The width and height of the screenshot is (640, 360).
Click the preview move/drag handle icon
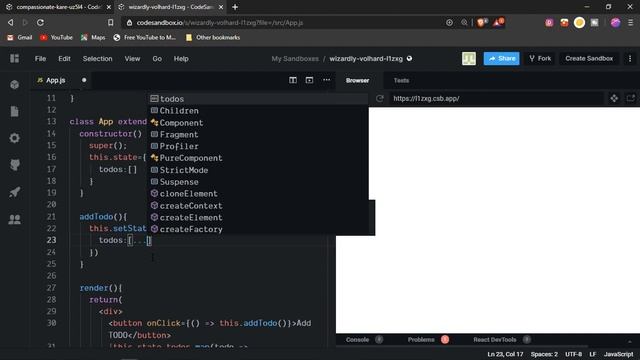tap(614, 98)
